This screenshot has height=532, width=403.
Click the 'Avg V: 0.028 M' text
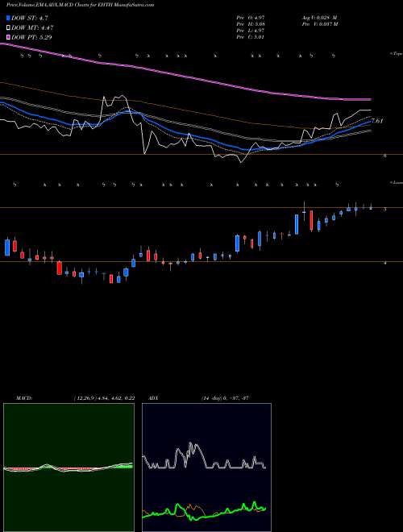pyautogui.click(x=319, y=18)
